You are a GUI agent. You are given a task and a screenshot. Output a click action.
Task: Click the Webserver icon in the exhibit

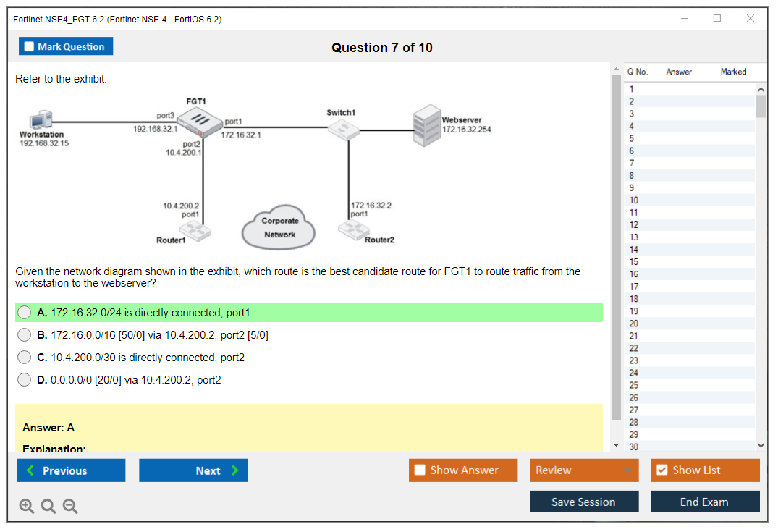pyautogui.click(x=426, y=127)
